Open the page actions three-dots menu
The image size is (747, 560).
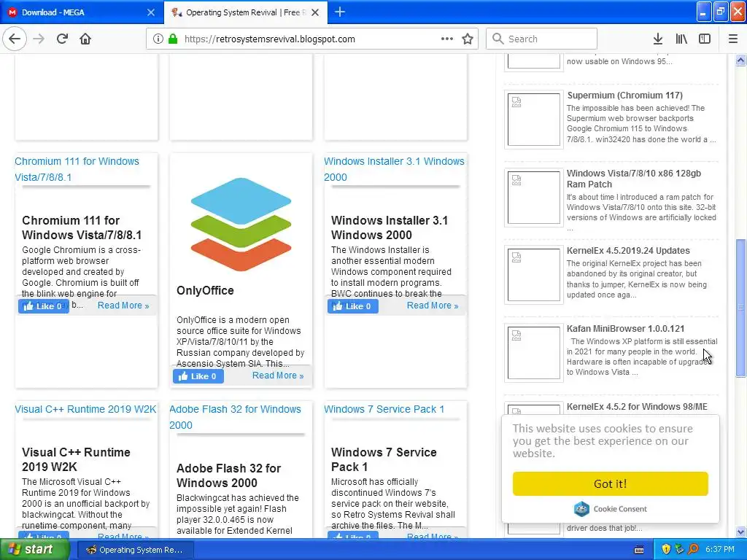coord(446,39)
